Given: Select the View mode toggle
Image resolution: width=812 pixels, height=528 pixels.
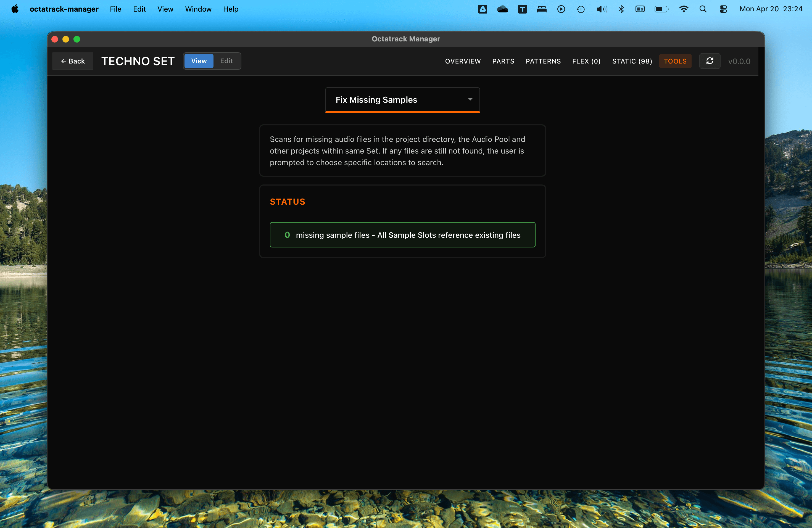Looking at the screenshot, I should pyautogui.click(x=199, y=61).
